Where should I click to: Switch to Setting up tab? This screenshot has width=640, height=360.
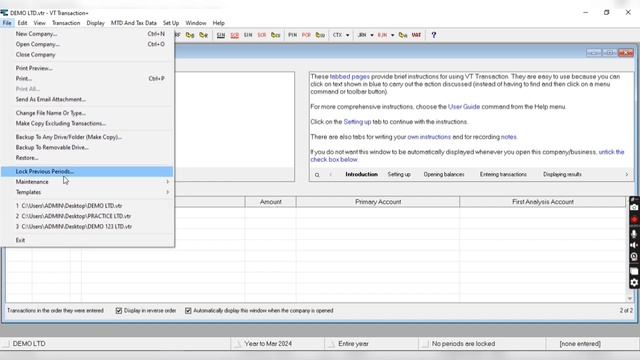point(399,174)
